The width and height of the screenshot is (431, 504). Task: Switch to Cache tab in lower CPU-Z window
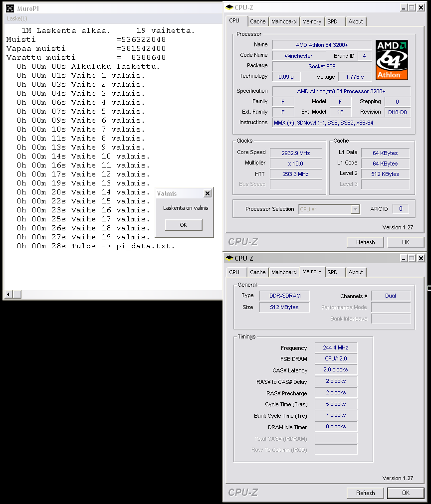click(258, 272)
